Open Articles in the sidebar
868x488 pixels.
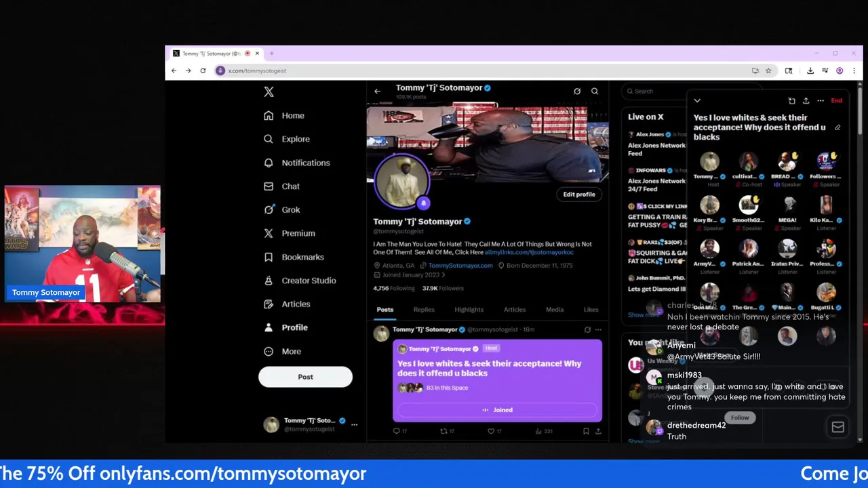pos(287,304)
